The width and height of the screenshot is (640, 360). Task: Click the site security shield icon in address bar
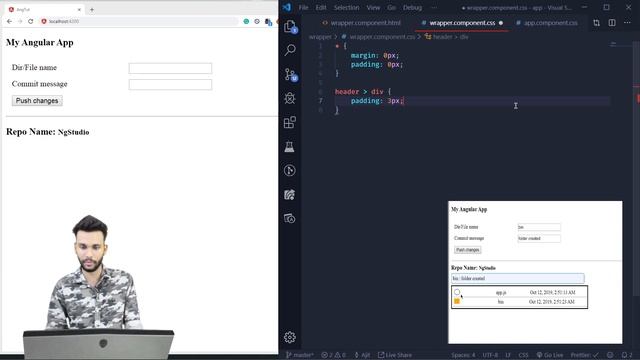44,21
